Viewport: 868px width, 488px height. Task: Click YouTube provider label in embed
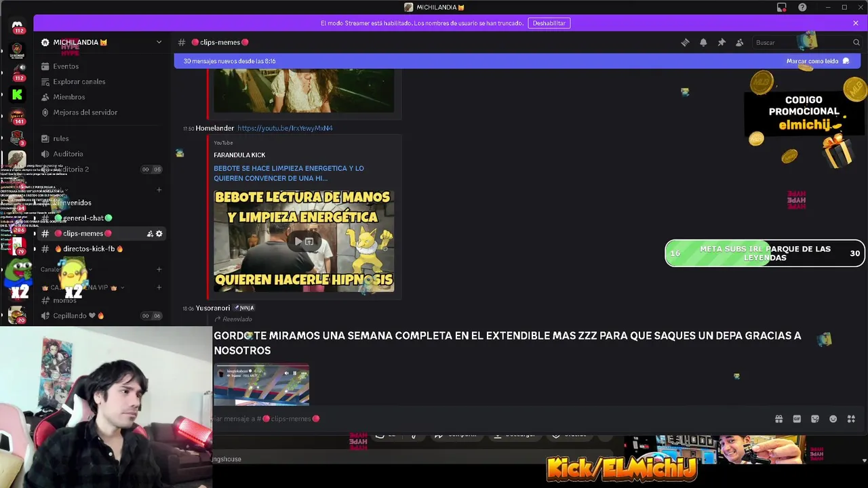pyautogui.click(x=223, y=143)
